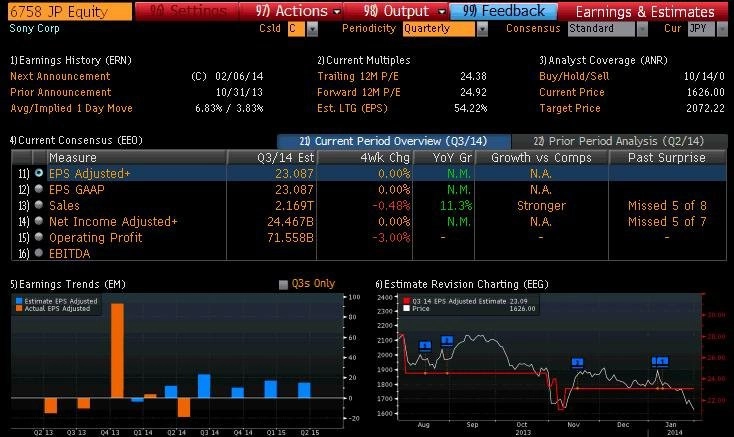The image size is (734, 437).
Task: Select the Net Income Adjusted+ radio button
Action: click(39, 221)
